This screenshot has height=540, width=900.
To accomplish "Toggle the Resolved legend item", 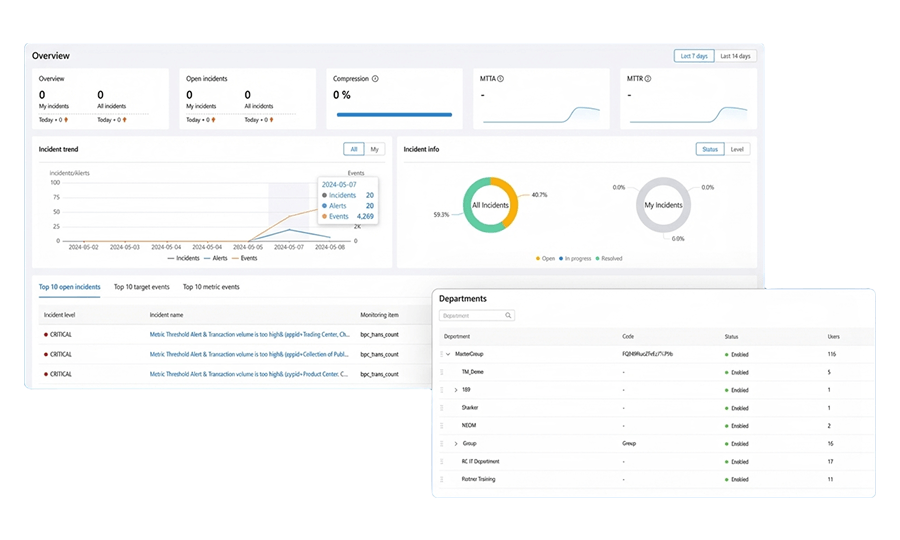I will [x=609, y=259].
